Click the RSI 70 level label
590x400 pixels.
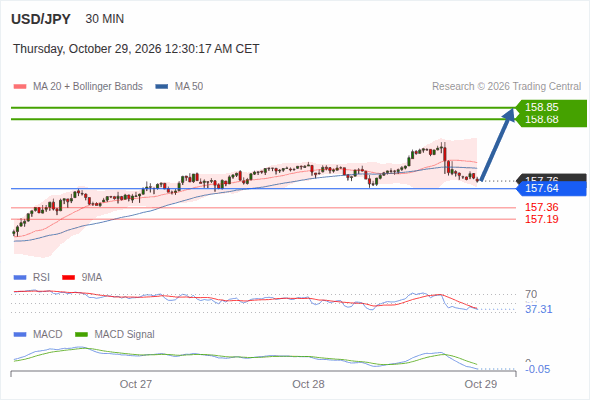(x=531, y=294)
